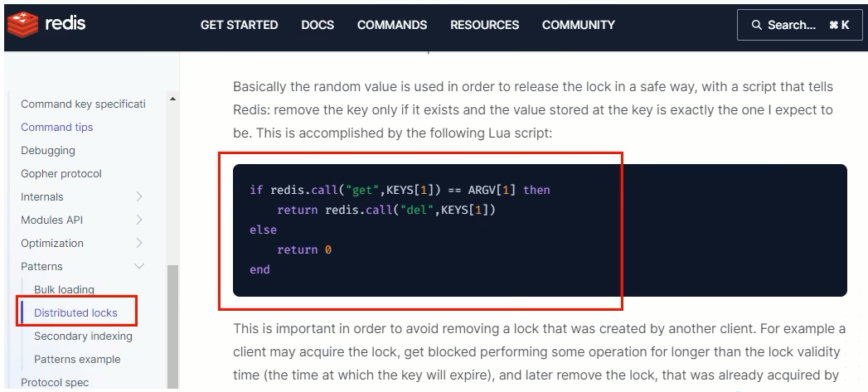Screen dimensions: 868x392
Task: Click the Redis cube logo icon
Action: click(x=22, y=24)
